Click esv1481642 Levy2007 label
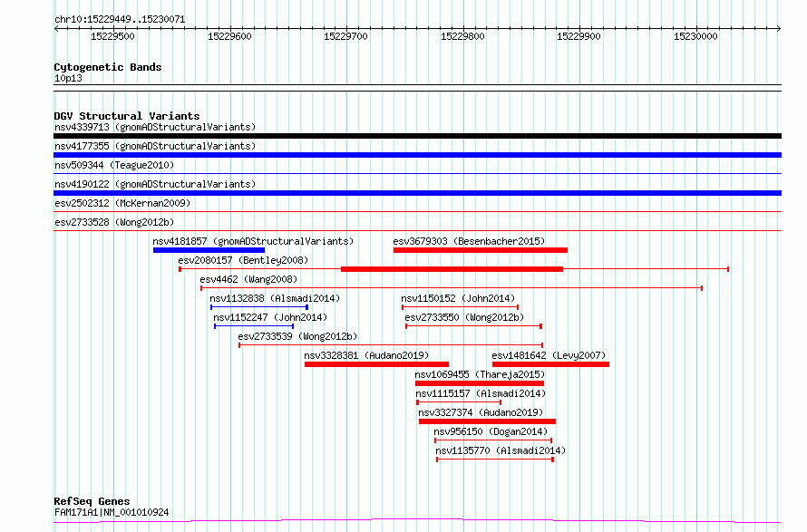The image size is (807, 532). (549, 355)
